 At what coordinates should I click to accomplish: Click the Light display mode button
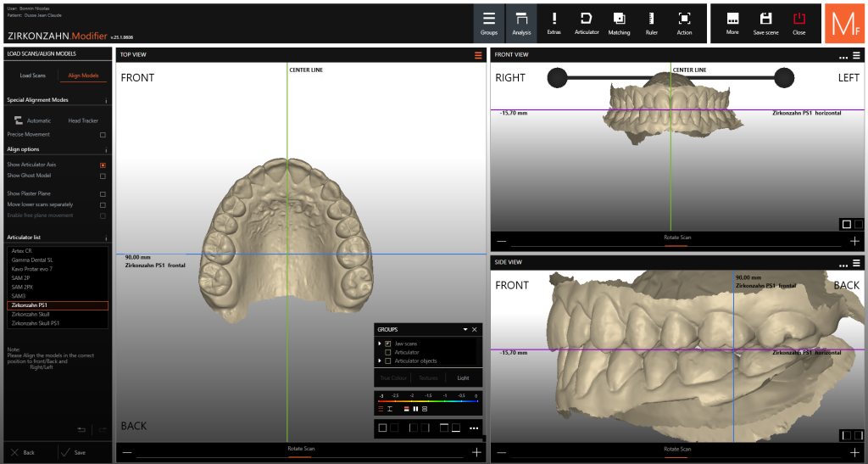click(x=464, y=378)
